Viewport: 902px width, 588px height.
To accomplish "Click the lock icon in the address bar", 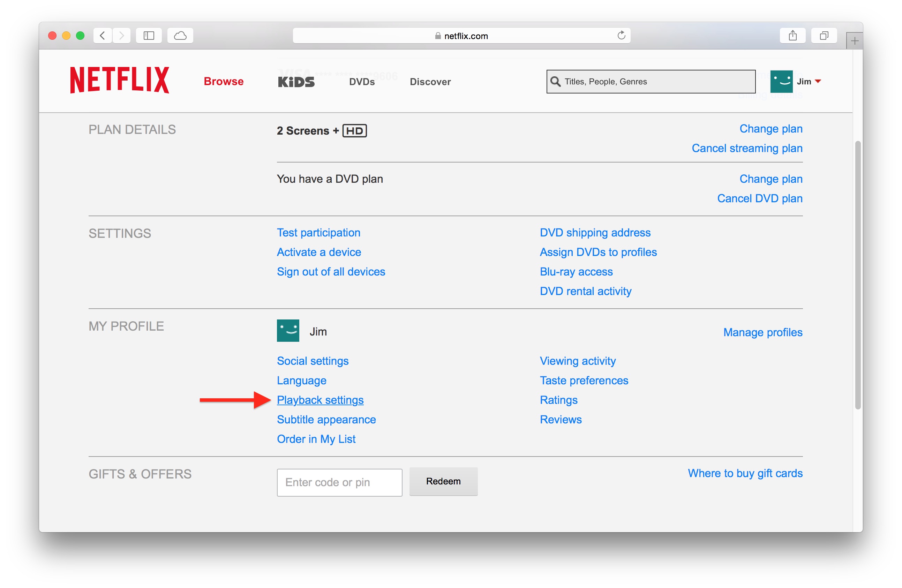I will pyautogui.click(x=438, y=36).
